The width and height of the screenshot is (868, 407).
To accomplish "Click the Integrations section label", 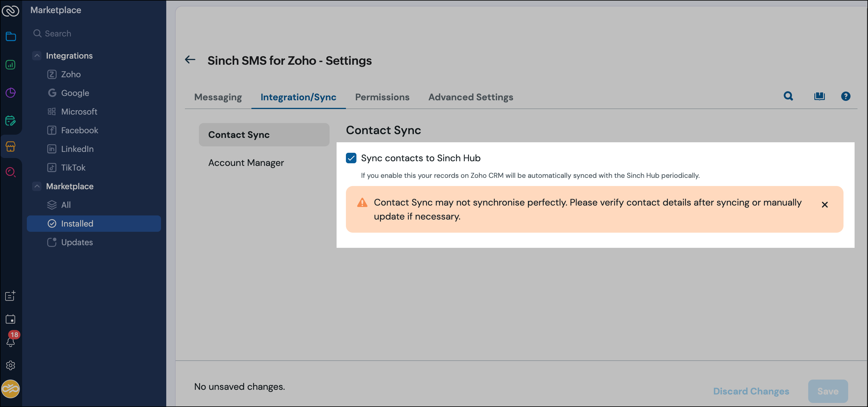I will [x=69, y=56].
